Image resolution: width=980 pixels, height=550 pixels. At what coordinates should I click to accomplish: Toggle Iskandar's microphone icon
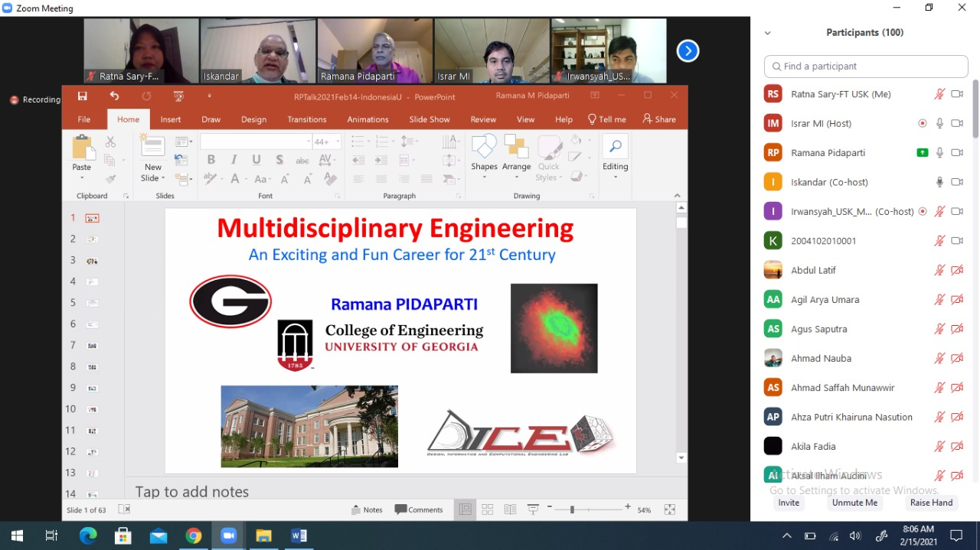pos(939,182)
